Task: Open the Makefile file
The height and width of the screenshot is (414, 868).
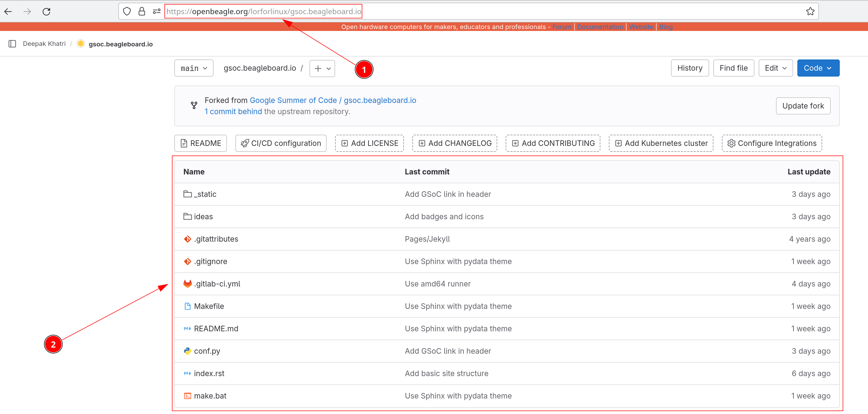Action: [209, 306]
